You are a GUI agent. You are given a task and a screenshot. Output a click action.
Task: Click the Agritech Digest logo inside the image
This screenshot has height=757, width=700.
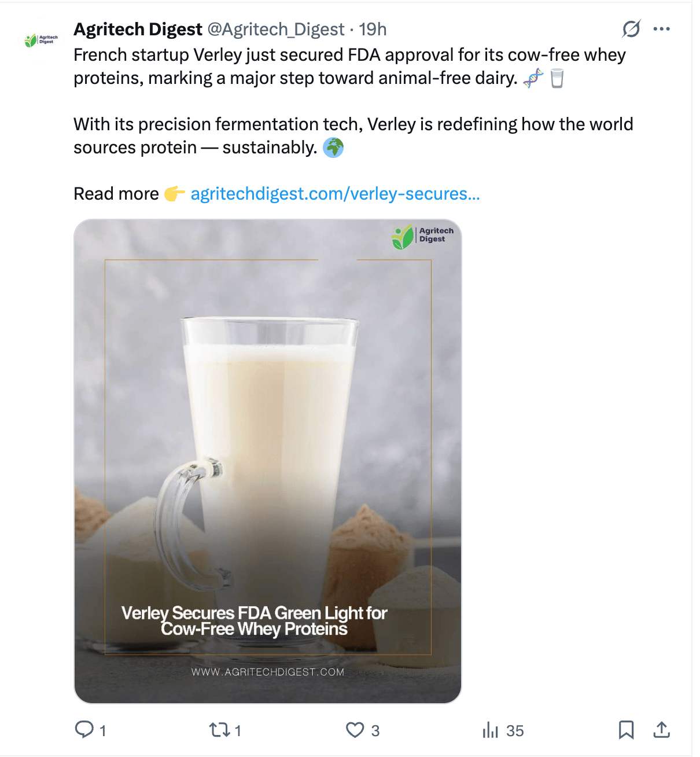423,236
